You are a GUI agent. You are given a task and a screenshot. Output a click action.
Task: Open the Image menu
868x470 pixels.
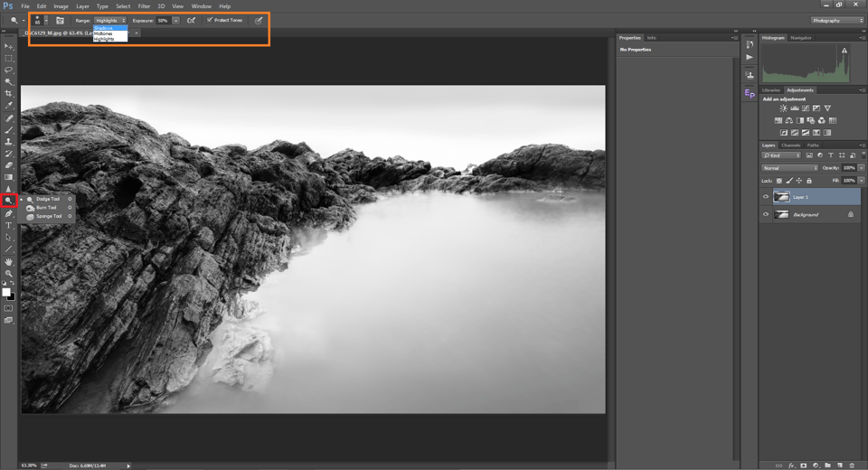[61, 6]
